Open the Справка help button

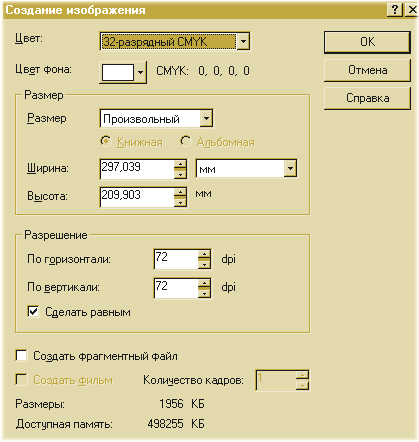coord(367,98)
